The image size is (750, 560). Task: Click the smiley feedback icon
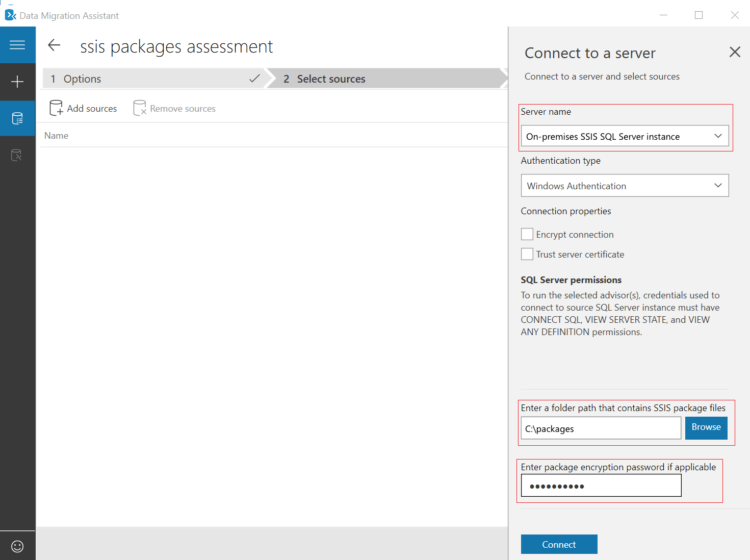17,547
